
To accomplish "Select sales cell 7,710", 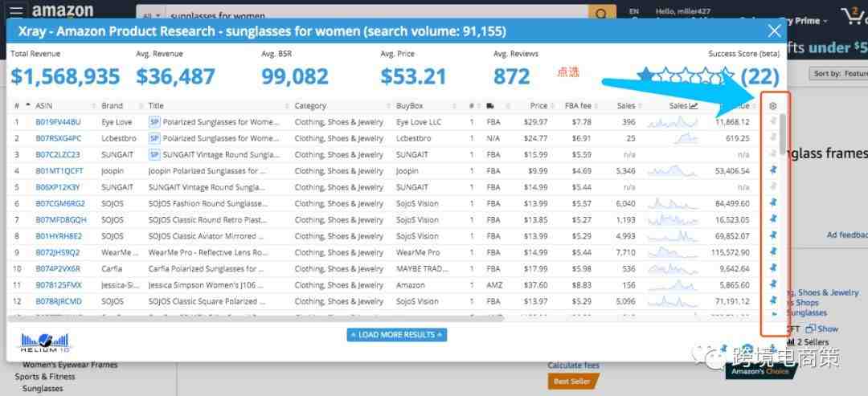I will (x=625, y=253).
